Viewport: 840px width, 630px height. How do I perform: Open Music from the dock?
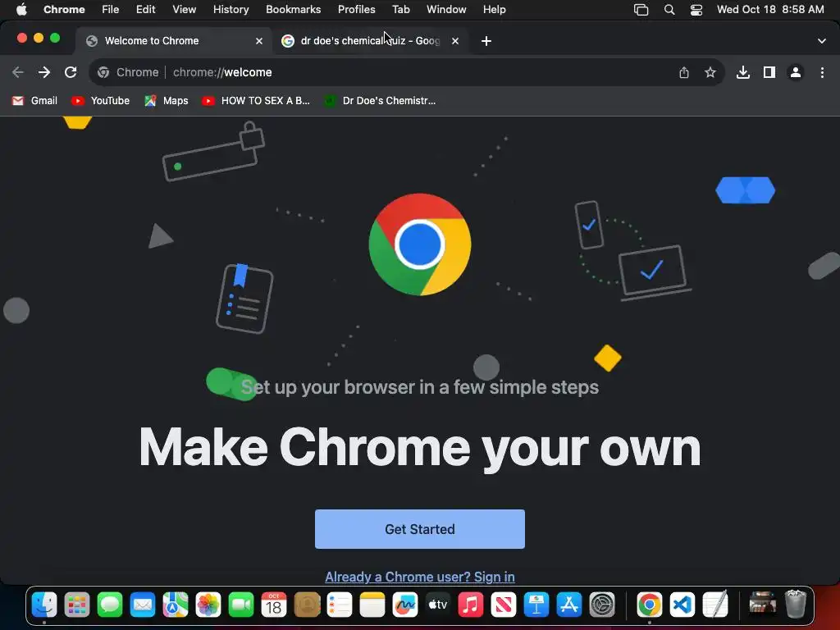tap(471, 605)
